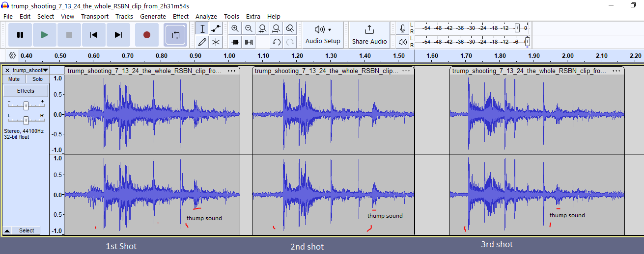The image size is (644, 254).
Task: Open third clip's options (three dots) menu
Action: pyautogui.click(x=616, y=71)
